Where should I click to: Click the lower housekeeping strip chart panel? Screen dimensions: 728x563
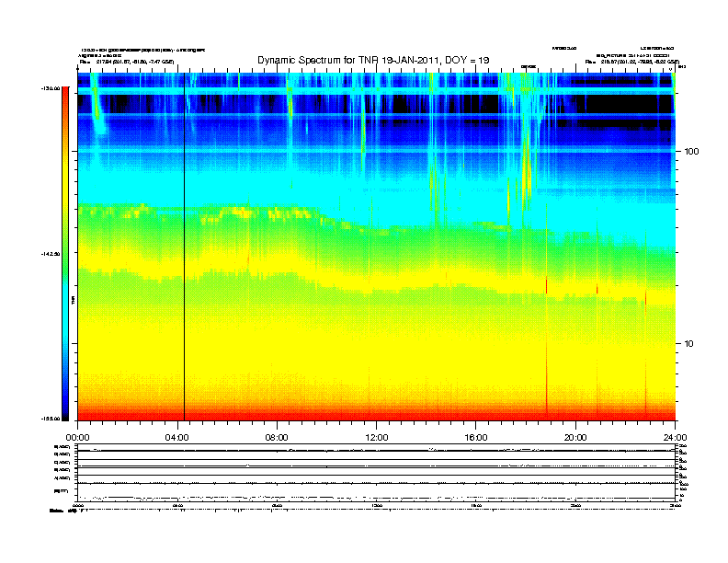tap(377, 472)
